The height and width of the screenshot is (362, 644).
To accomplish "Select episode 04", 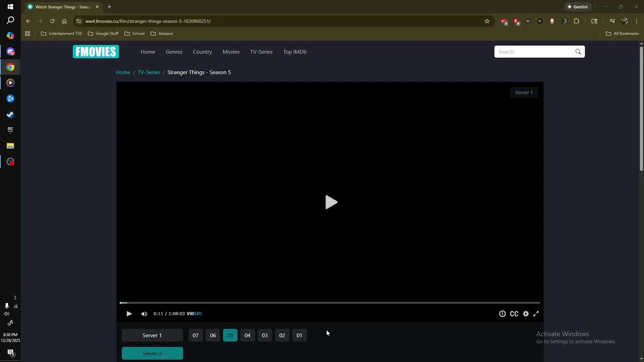I will click(247, 335).
